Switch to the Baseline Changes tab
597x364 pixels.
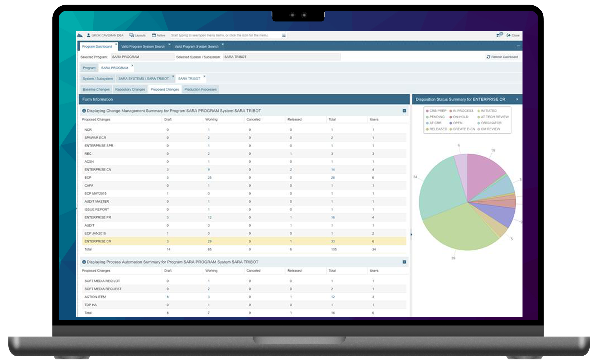(x=96, y=89)
